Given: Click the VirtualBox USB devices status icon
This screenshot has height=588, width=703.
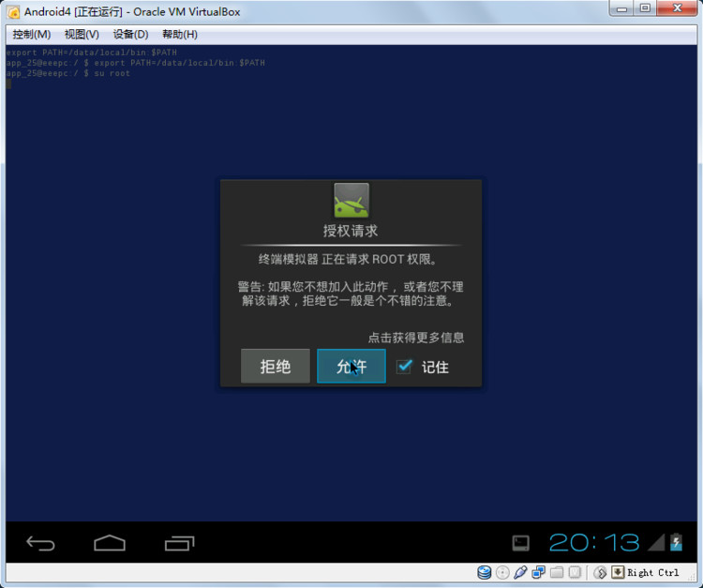Looking at the screenshot, I should click(520, 573).
